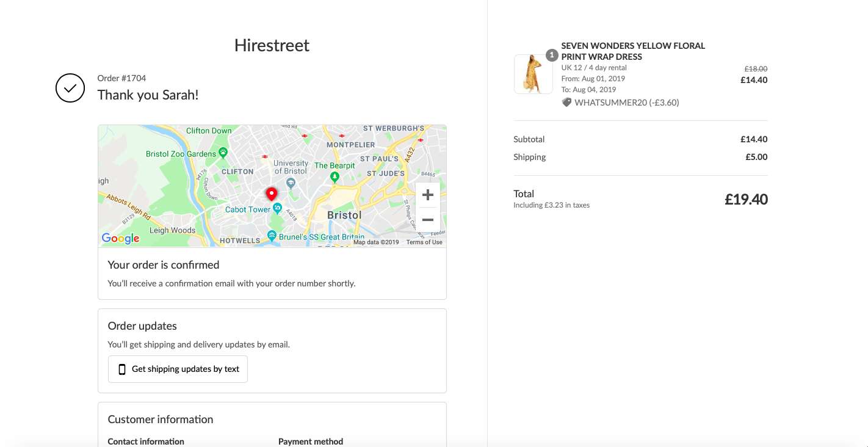This screenshot has height=447, width=868.
Task: Click Get shipping updates by text
Action: (x=178, y=369)
